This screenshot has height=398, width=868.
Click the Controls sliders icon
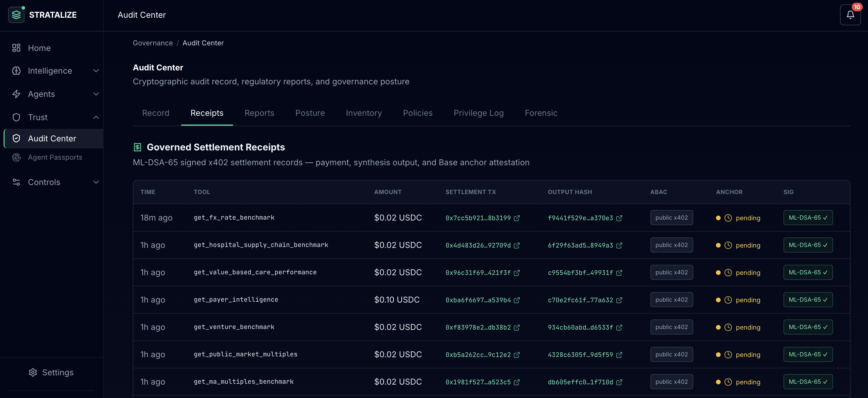(16, 182)
